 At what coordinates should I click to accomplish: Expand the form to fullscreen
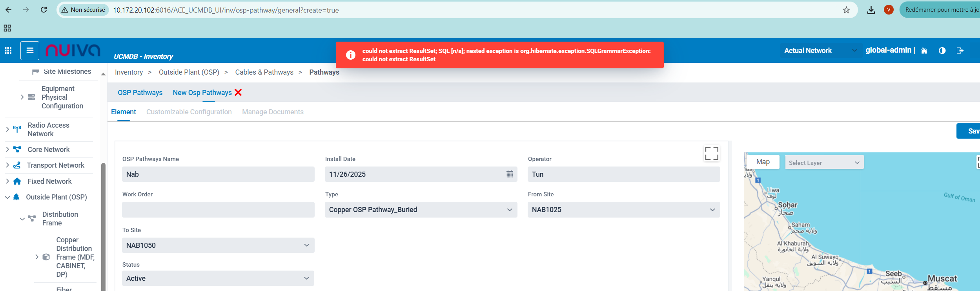pos(711,154)
